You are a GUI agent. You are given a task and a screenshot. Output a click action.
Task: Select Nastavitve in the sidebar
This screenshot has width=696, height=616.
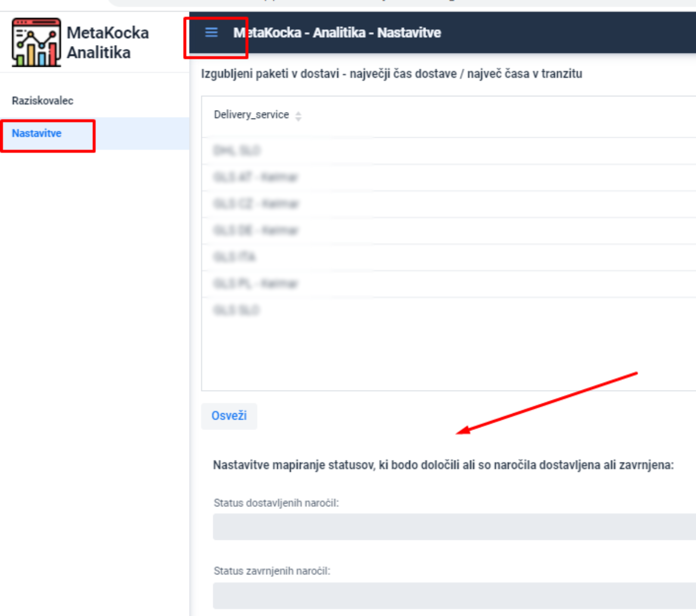[94, 133]
